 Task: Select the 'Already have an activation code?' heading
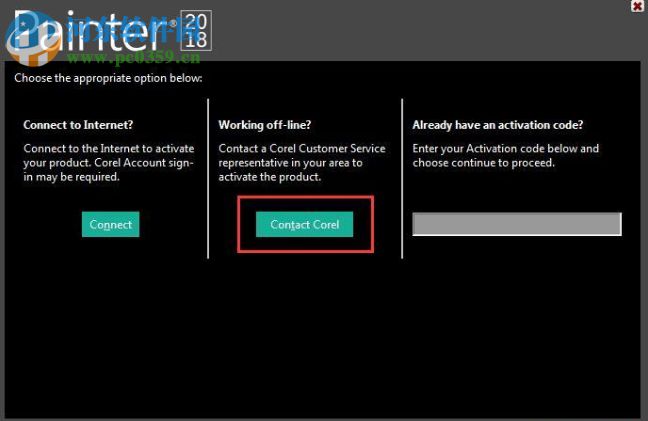pos(498,125)
